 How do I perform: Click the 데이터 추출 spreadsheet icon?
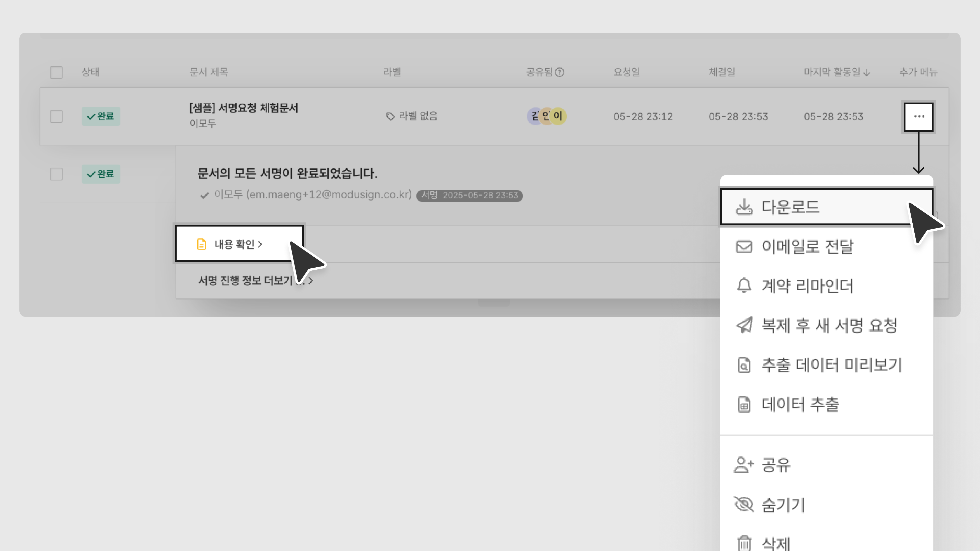coord(744,404)
